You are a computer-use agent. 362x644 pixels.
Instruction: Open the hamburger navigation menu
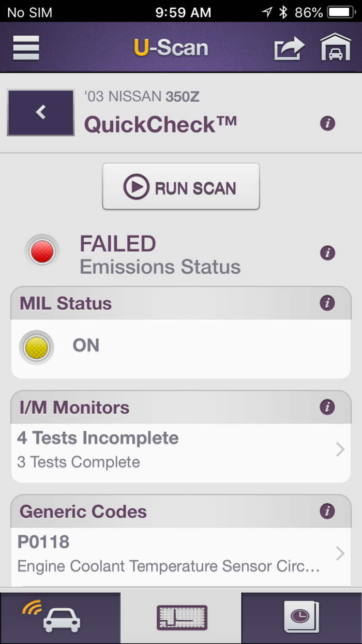point(25,47)
